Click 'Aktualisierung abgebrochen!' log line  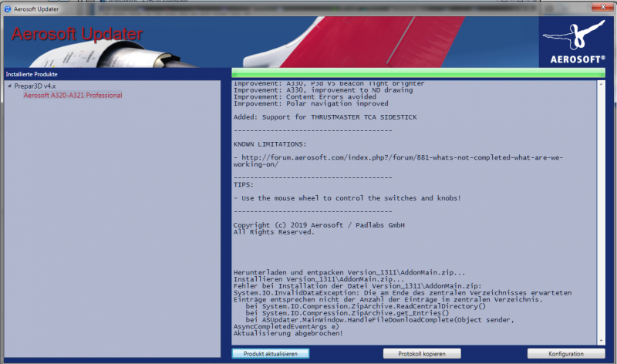[x=288, y=333]
